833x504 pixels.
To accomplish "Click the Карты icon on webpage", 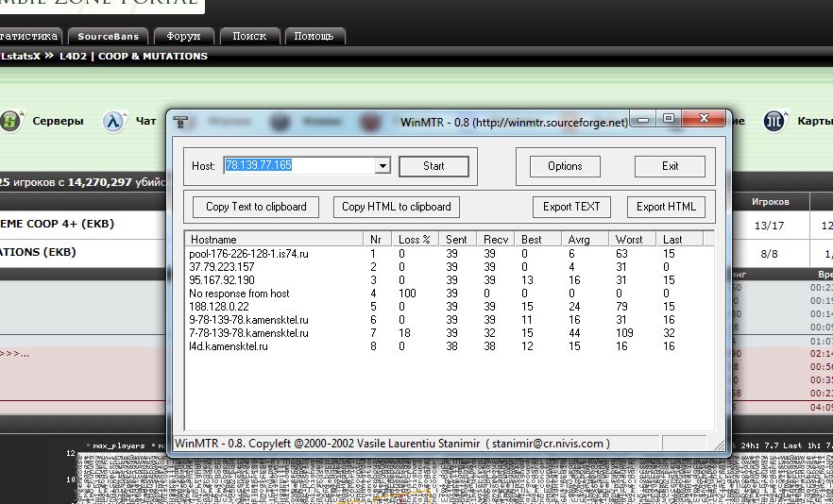I will tap(775, 121).
